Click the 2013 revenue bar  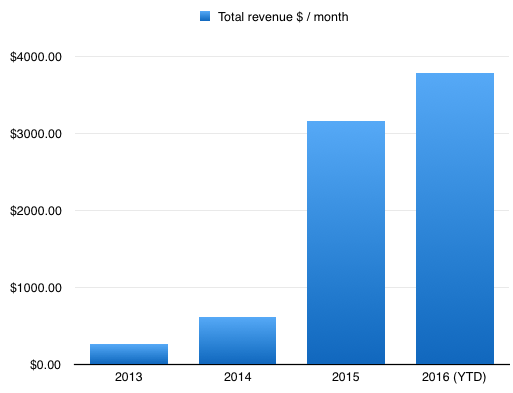pos(129,354)
